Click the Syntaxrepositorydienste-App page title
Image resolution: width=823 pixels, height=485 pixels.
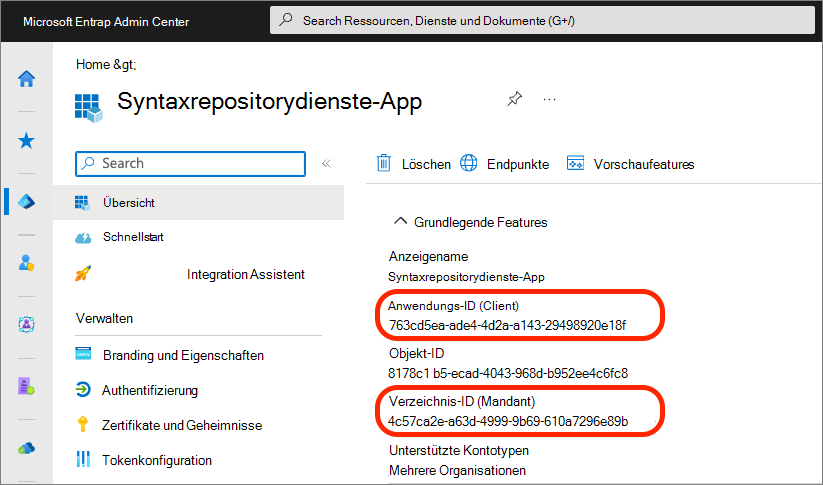tap(269, 101)
